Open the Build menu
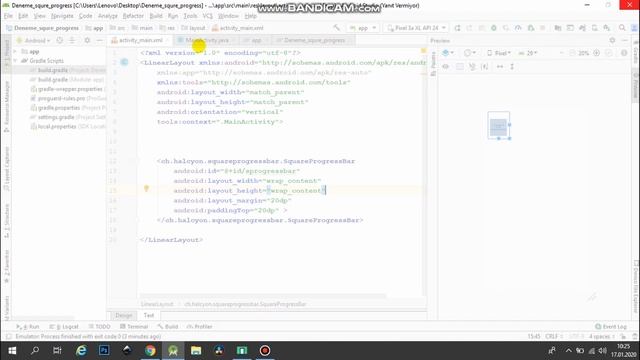Viewport: 640px width, 360px height. [x=156, y=16]
